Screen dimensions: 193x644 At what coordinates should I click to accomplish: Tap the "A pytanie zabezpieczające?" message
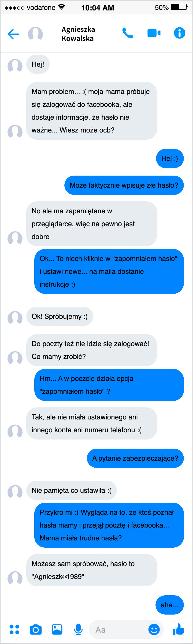(135, 458)
